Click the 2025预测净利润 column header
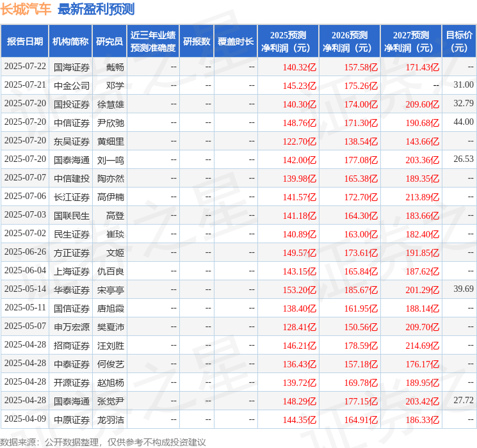477x448 pixels. [288, 42]
